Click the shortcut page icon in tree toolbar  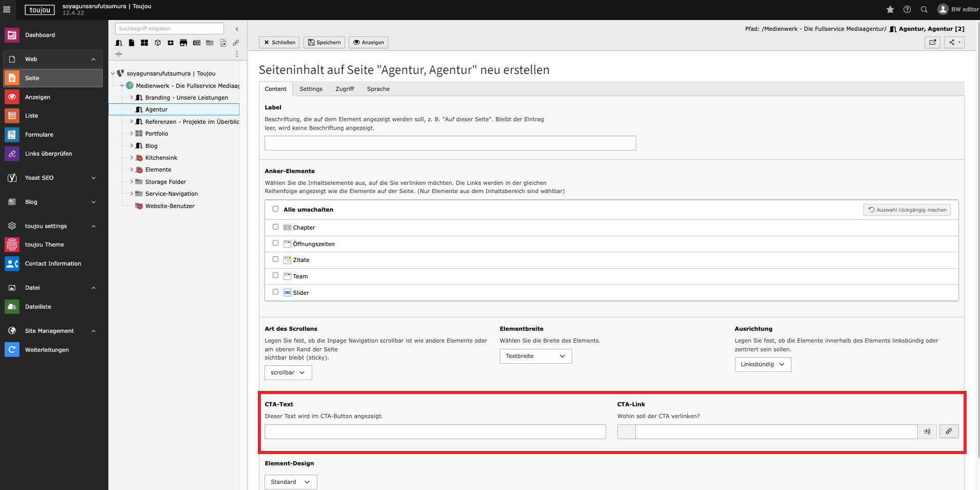[x=223, y=43]
